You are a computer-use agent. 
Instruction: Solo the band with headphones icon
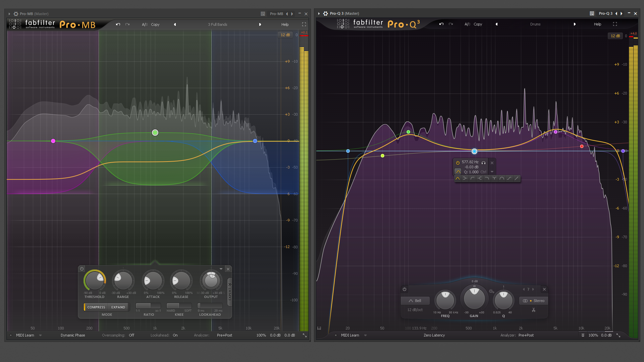[484, 163]
